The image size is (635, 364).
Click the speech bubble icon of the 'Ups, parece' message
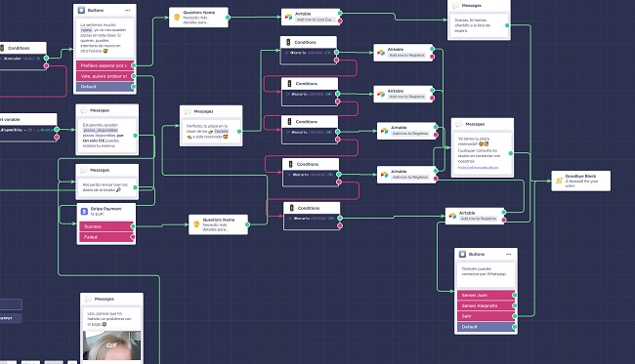(x=88, y=299)
